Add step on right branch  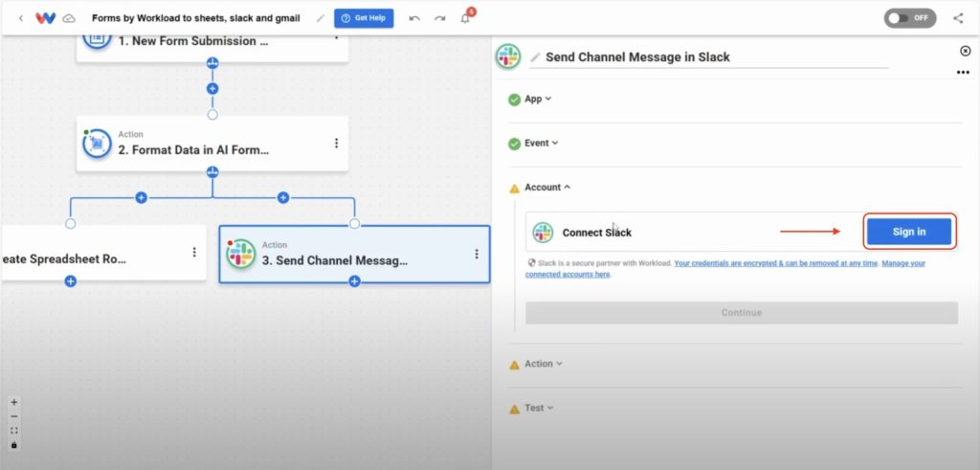[x=283, y=197]
